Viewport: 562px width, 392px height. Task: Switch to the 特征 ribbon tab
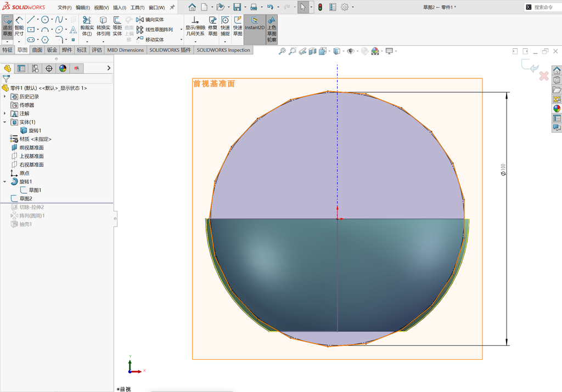8,50
